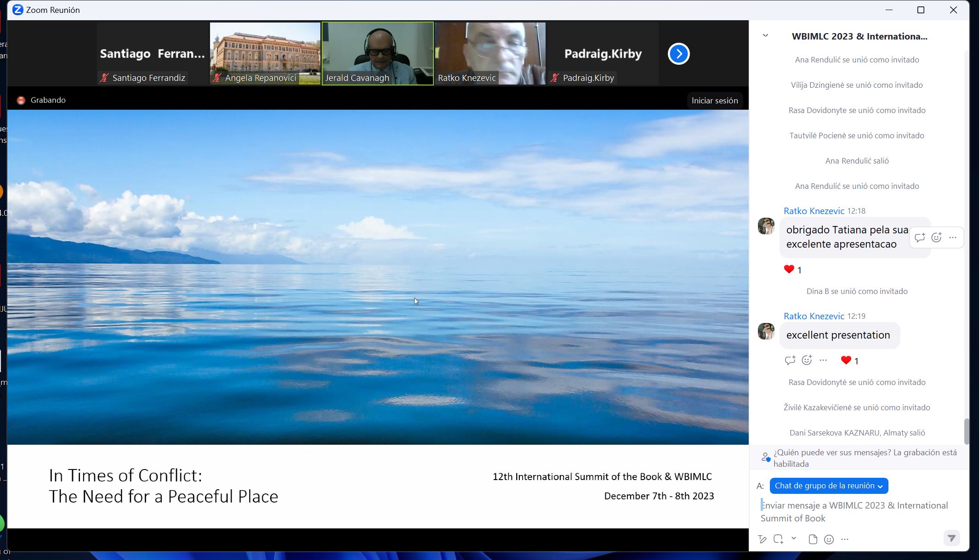Click the message input field
Screen dimensions: 979x560
point(855,512)
